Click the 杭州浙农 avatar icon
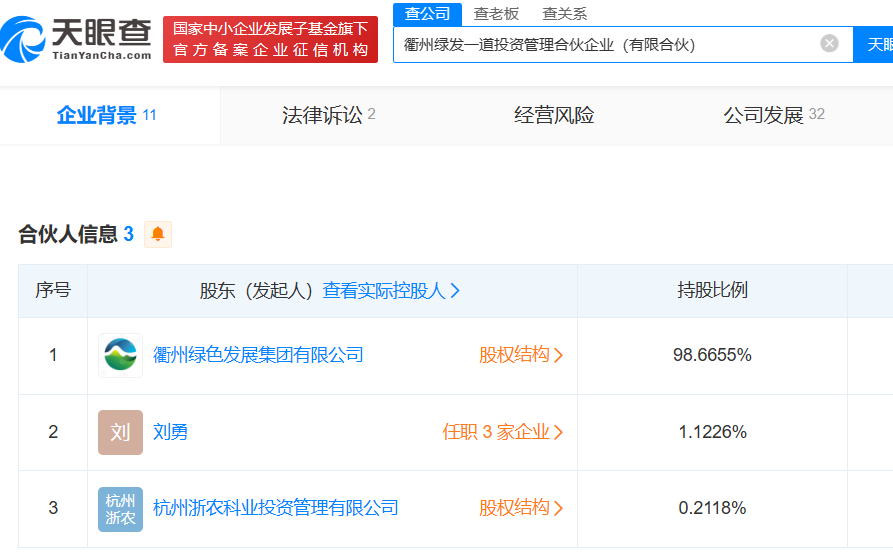893x552 pixels. [x=120, y=509]
